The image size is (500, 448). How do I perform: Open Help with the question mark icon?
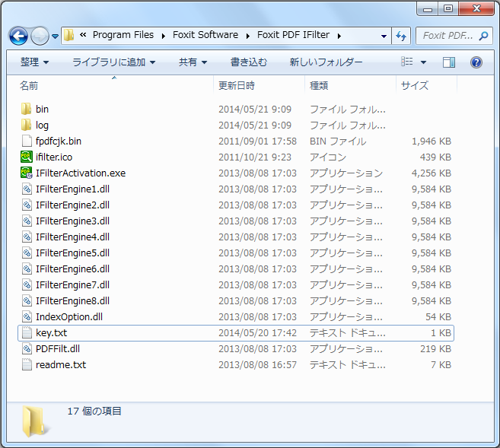pos(476,62)
